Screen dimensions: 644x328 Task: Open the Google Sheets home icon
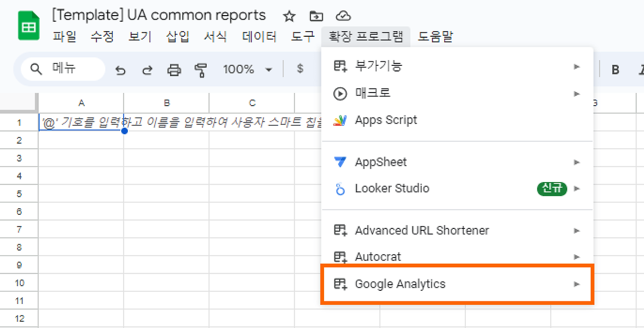29,25
